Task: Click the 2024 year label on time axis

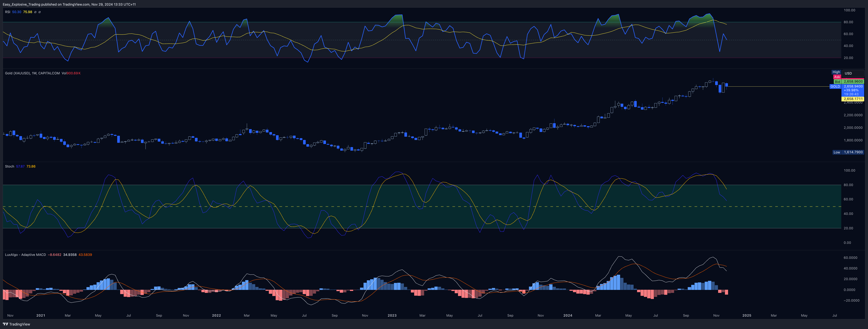Action: point(568,316)
